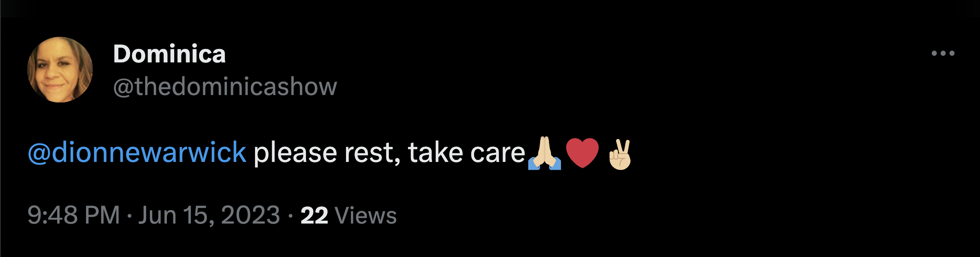Open the @thedominicashow handle link
Screen dimensions: 980x257
[225, 86]
